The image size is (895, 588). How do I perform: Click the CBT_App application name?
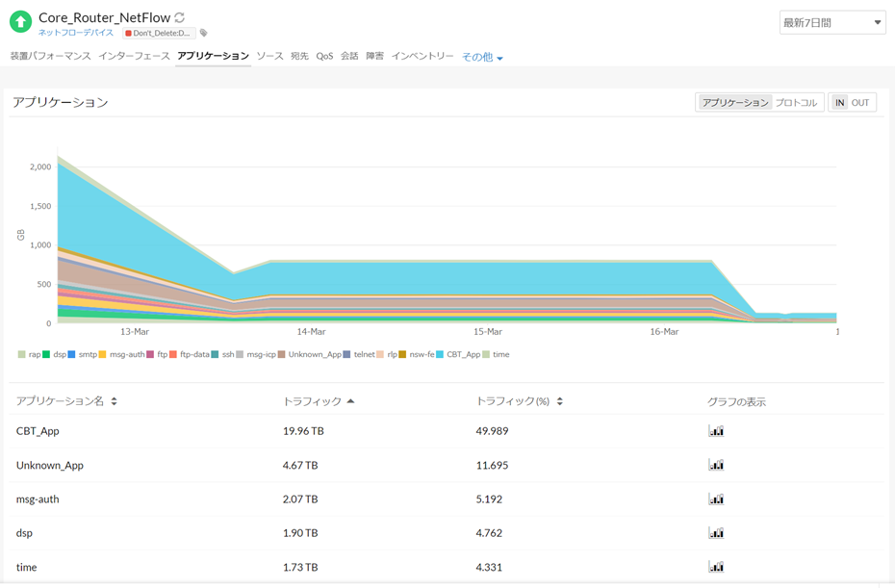tap(38, 431)
